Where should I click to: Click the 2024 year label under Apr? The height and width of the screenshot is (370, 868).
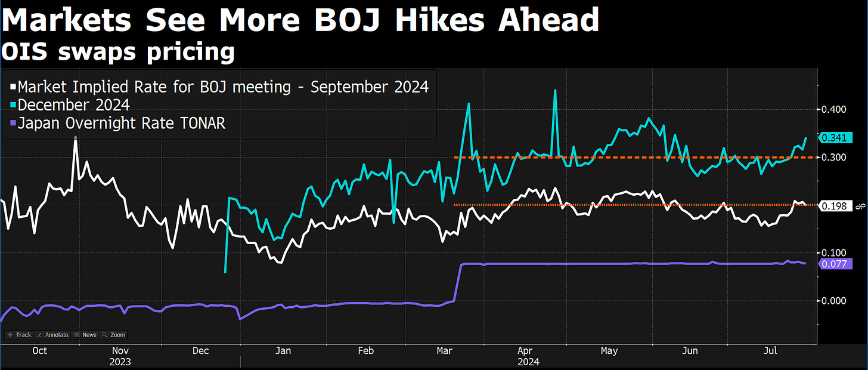coord(528,362)
